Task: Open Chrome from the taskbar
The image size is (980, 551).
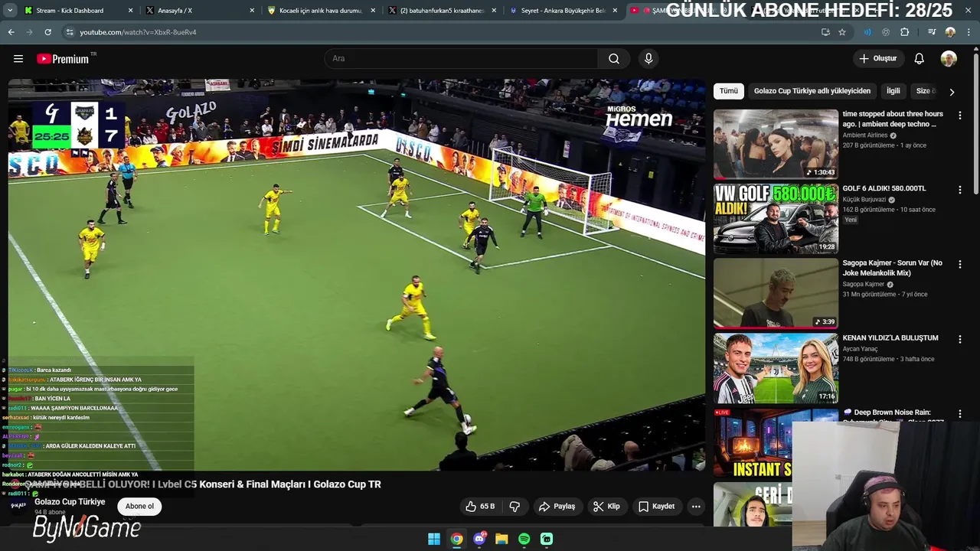Action: point(456,539)
